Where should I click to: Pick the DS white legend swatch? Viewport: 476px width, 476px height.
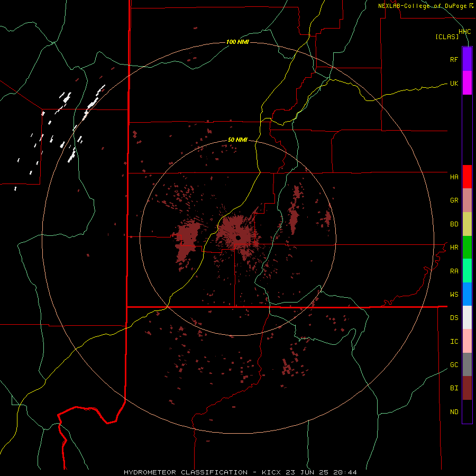tap(467, 317)
